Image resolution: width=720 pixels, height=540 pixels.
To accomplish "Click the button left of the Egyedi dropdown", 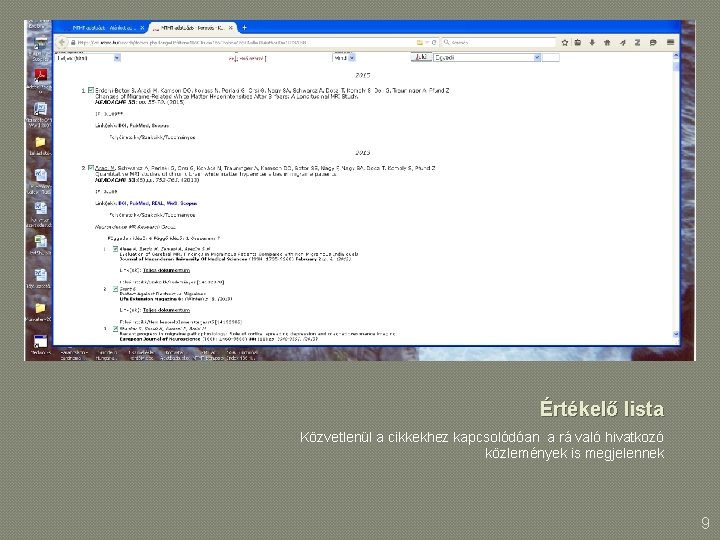I will (x=421, y=57).
